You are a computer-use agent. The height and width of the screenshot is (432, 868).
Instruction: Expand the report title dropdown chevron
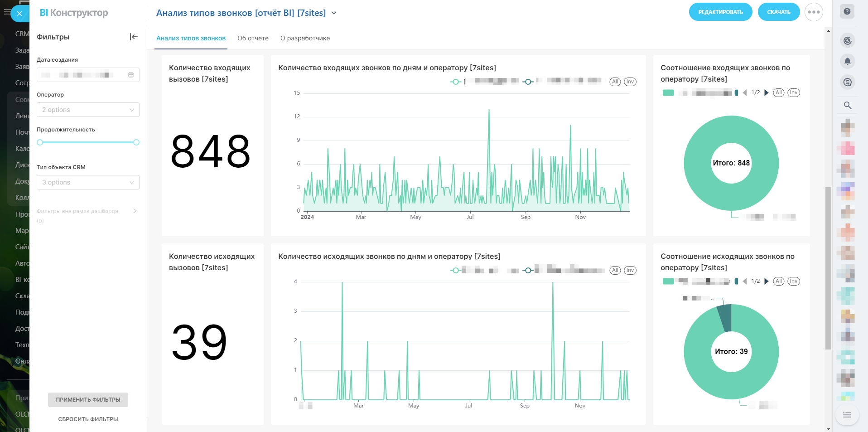pyautogui.click(x=334, y=13)
